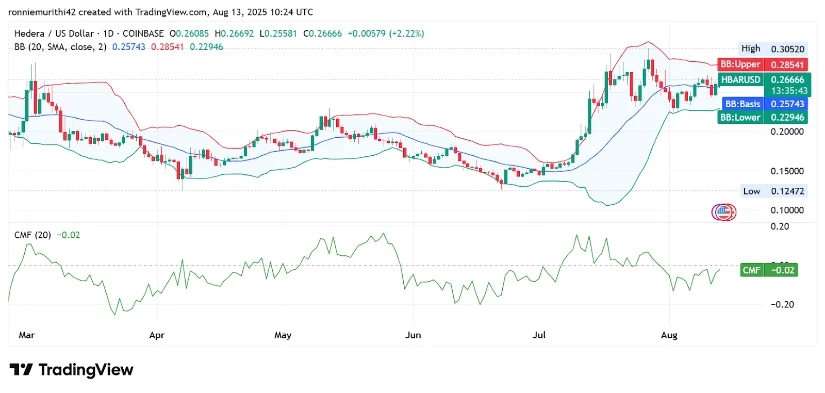The width and height of the screenshot is (825, 393).
Task: Click the 0.10000 price axis value
Action: [787, 210]
